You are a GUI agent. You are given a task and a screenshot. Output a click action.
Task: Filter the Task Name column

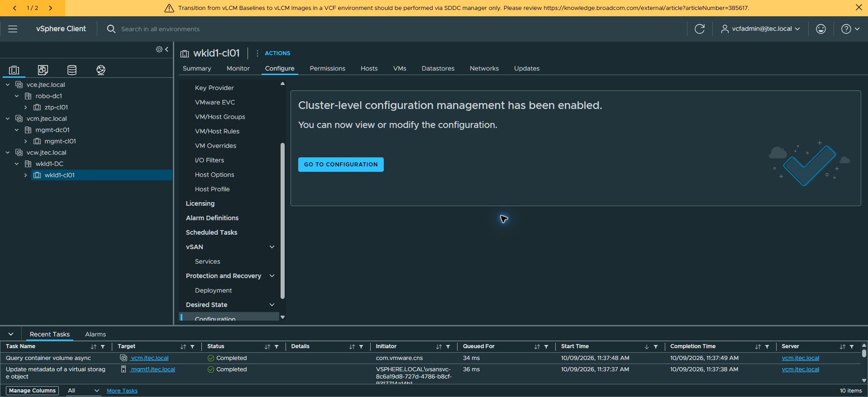point(103,347)
